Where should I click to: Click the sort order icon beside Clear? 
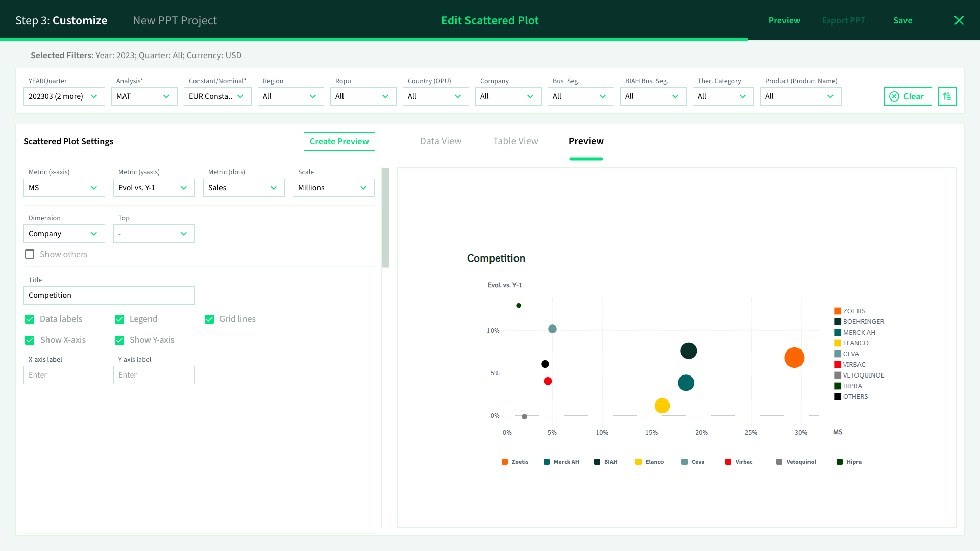tap(947, 96)
